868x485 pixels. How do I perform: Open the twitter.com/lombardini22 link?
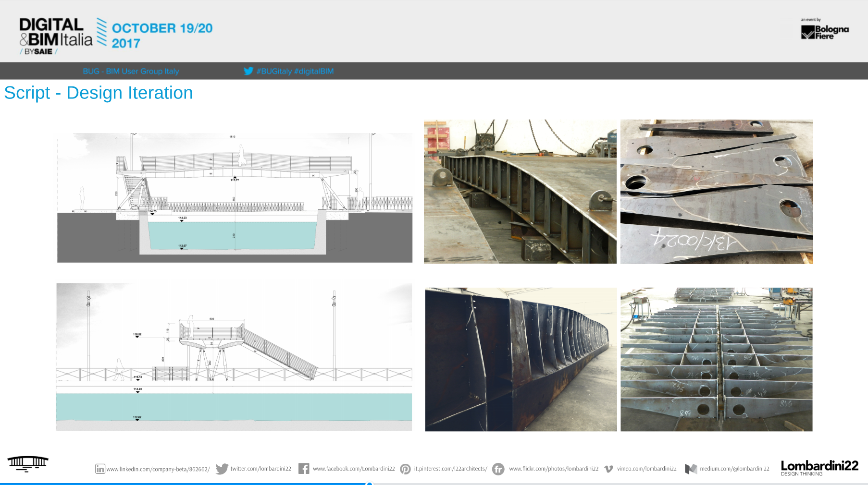(x=260, y=469)
